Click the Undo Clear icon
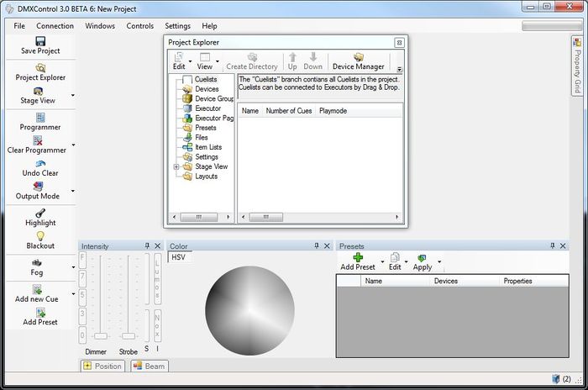The image size is (588, 390). pyautogui.click(x=39, y=163)
